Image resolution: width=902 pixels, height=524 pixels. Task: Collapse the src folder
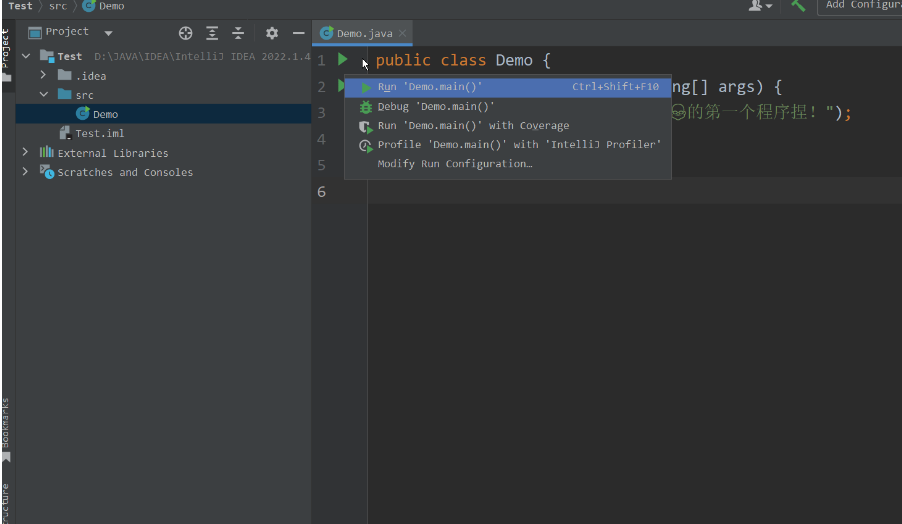click(43, 95)
